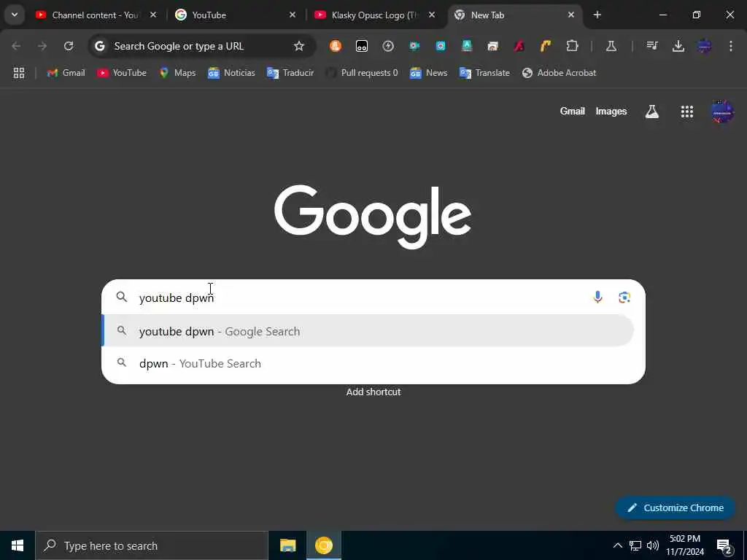Switch to the Klasky Opusc Logo tab

point(374,15)
